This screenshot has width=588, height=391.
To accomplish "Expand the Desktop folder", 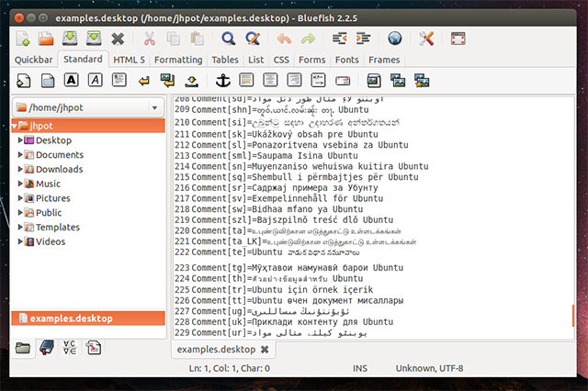I will click(20, 140).
